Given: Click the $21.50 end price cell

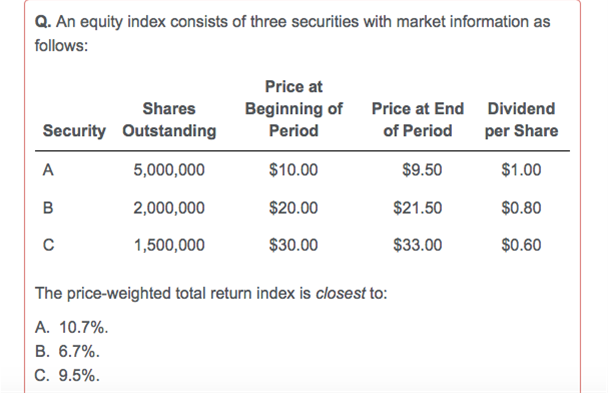Looking at the screenshot, I should pos(418,208).
